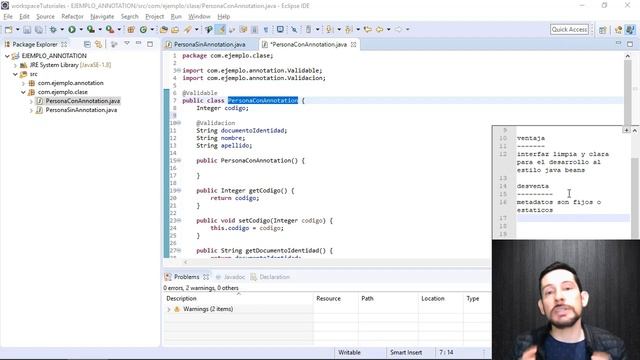Open the Refactor menu

[72, 16]
